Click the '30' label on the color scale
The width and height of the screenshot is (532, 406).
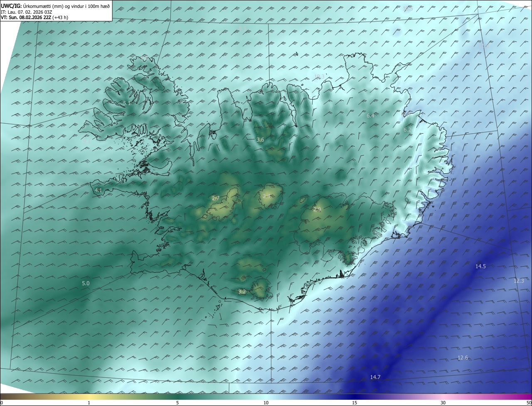[443, 403]
